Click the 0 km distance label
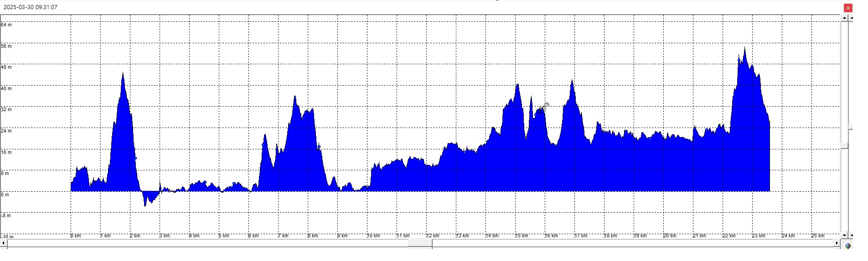 click(x=76, y=235)
